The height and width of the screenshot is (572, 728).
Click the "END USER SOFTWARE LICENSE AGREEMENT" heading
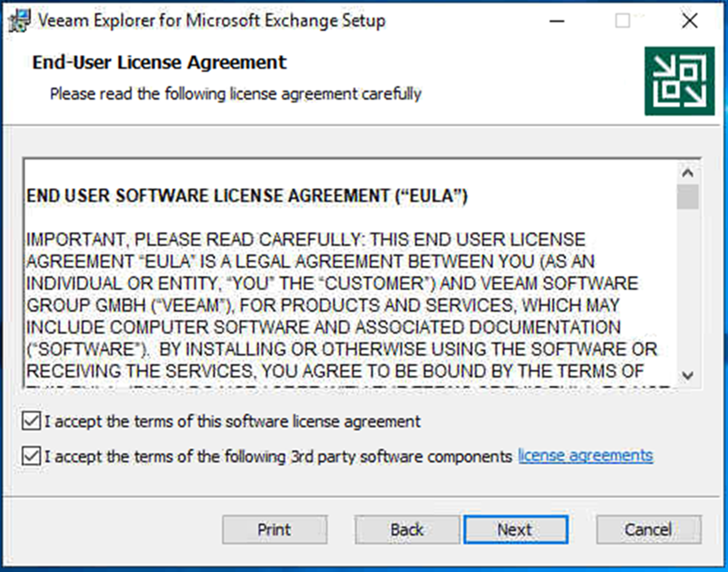point(247,196)
